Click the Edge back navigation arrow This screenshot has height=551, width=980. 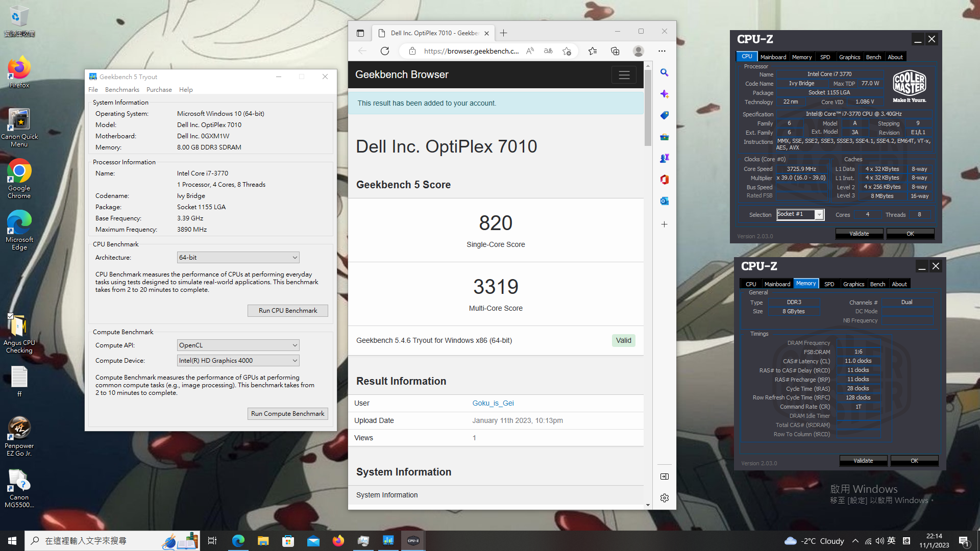pos(362,51)
